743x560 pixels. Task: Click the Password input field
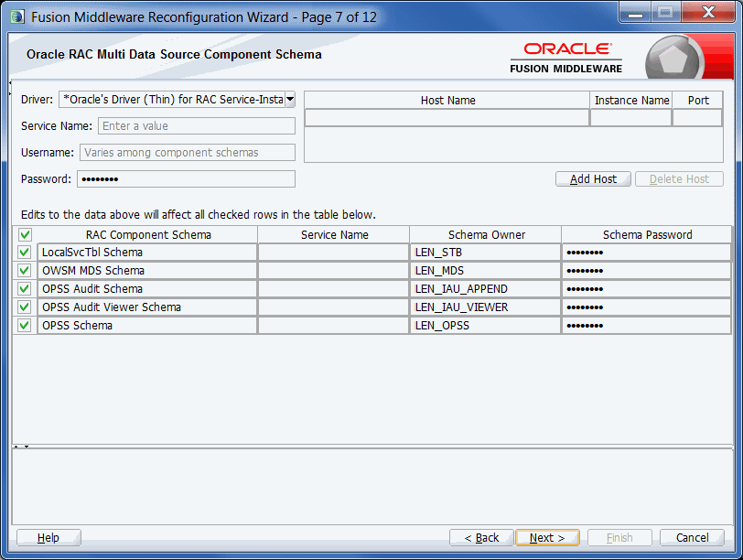pyautogui.click(x=187, y=179)
